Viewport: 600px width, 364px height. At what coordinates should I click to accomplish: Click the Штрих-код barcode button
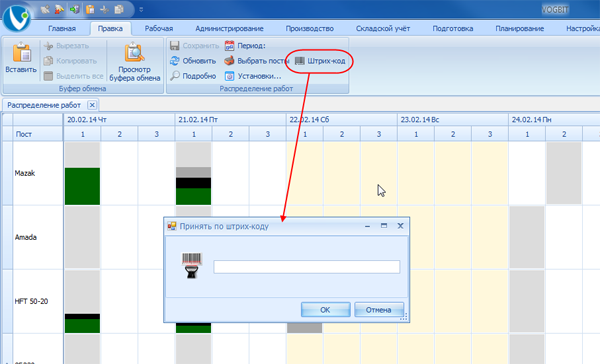(320, 61)
